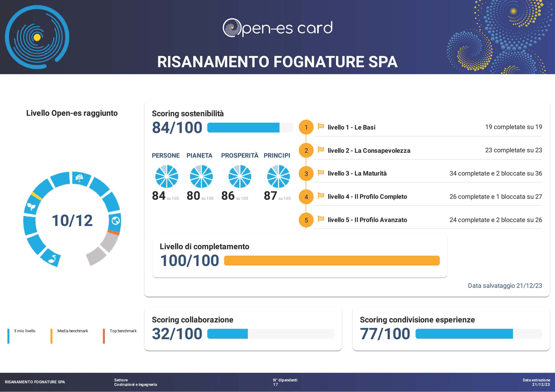Click the Scoring collaborazione progress bar
The image size is (555, 392).
[x=271, y=334]
